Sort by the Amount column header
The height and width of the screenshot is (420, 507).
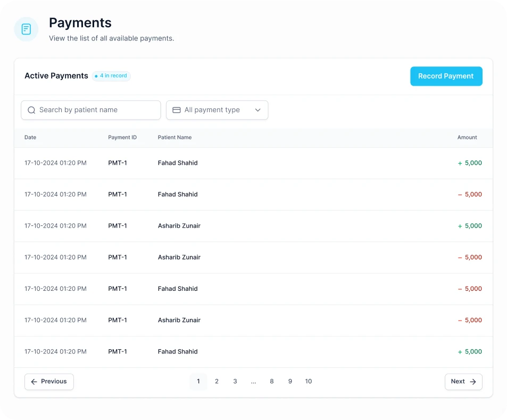tap(467, 138)
